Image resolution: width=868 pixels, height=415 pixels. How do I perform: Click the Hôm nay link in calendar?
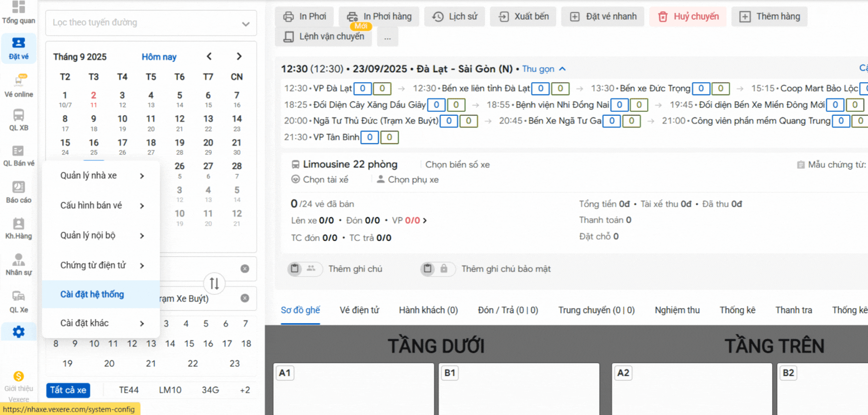(x=159, y=57)
